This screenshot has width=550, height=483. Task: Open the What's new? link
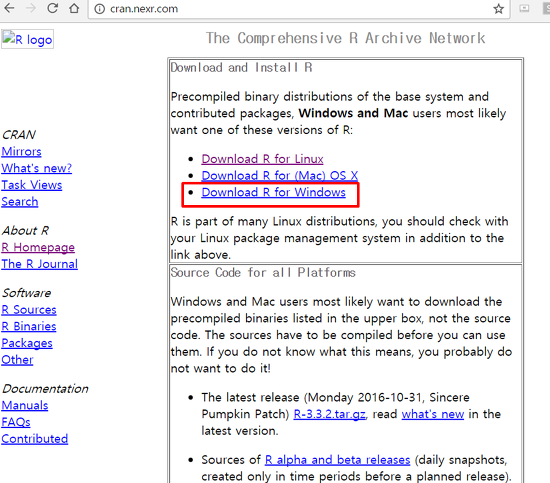[36, 168]
